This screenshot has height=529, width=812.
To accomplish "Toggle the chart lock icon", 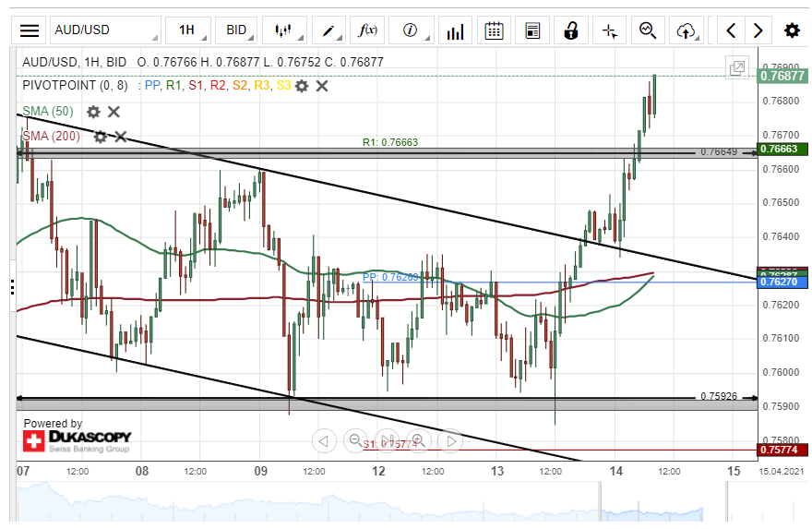I will point(570,30).
